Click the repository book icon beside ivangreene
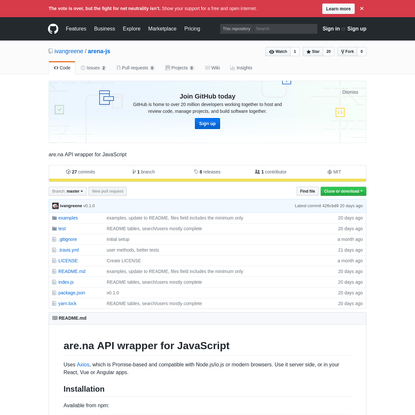The image size is (415, 415). 51,51
